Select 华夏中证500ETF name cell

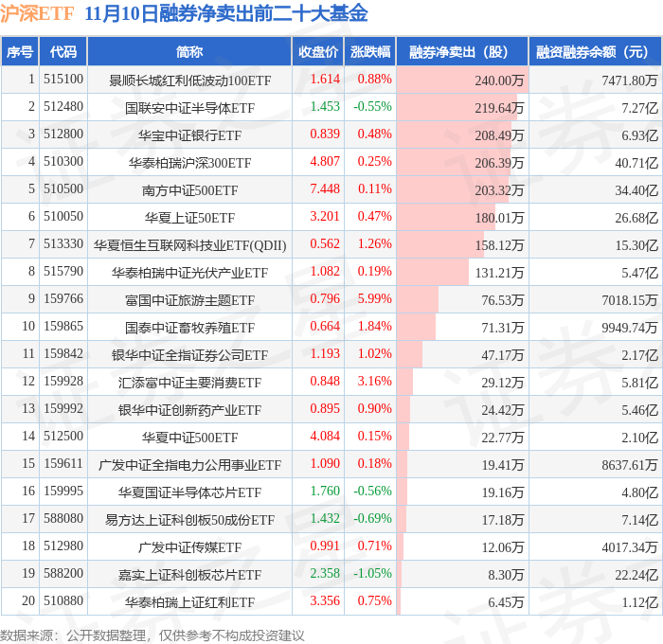click(189, 438)
